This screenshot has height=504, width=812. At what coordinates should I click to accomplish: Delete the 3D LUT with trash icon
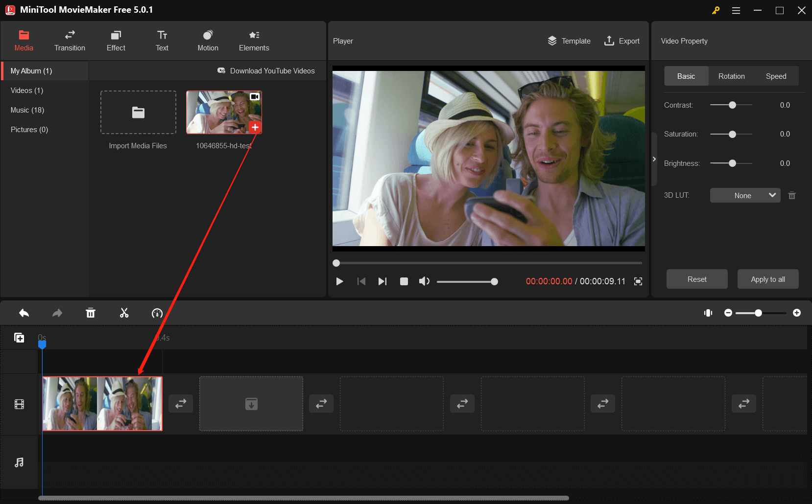(x=792, y=195)
